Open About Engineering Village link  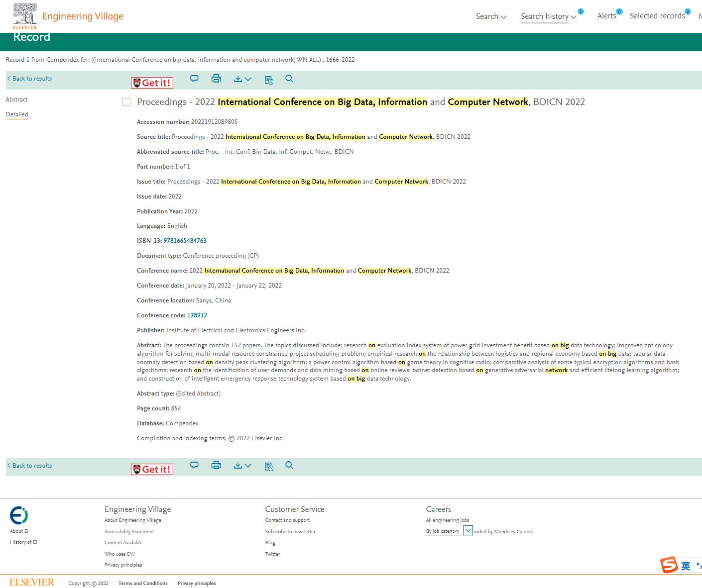tap(133, 520)
